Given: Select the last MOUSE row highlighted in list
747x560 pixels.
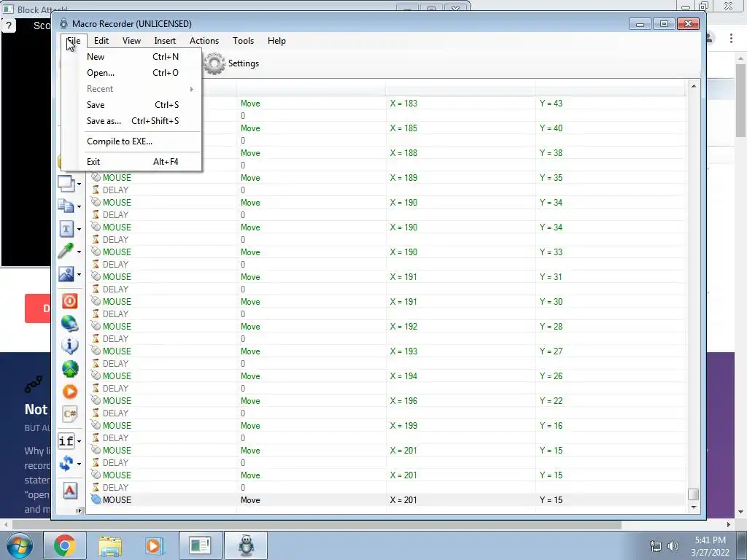Looking at the screenshot, I should click(x=386, y=500).
